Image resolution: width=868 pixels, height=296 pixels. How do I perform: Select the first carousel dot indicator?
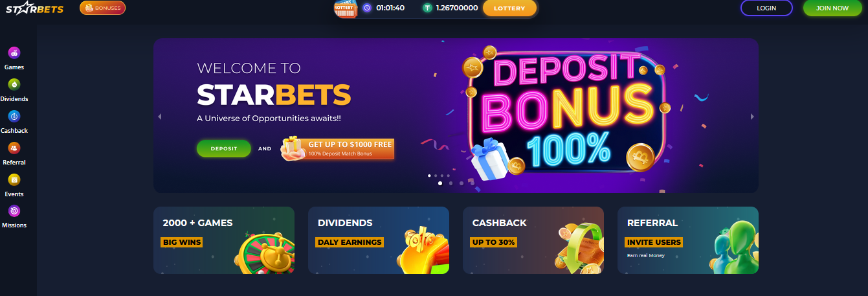[440, 183]
